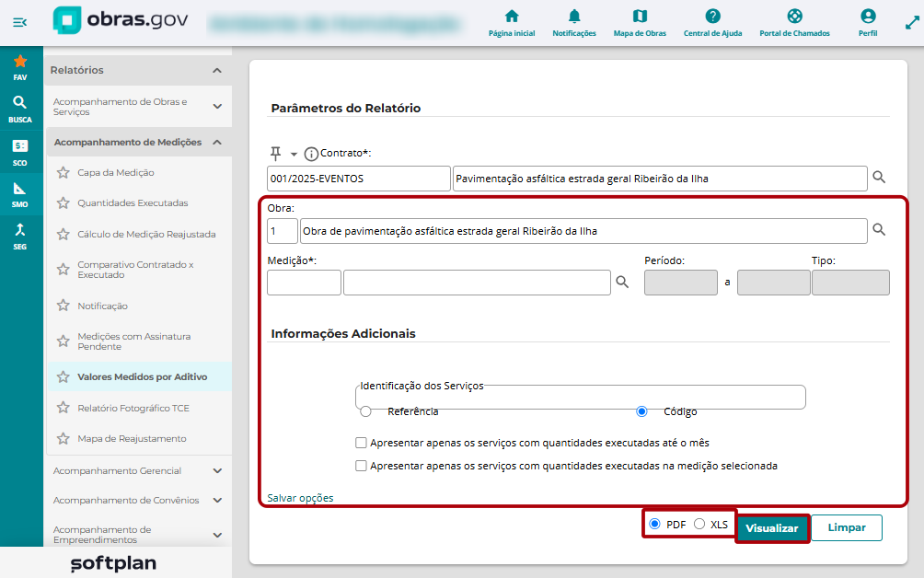Search works with the Obra magnifier

click(x=879, y=230)
